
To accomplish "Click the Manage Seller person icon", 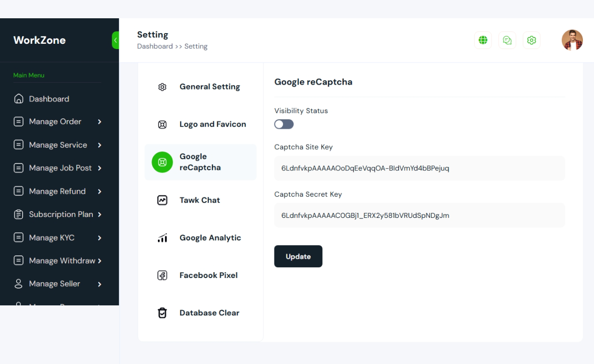I will coord(19,284).
